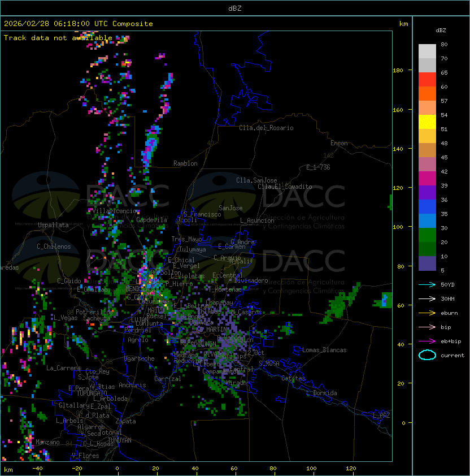Select the light gray swatch atop dBZ scale
This screenshot has height=476, width=470.
[x=427, y=51]
